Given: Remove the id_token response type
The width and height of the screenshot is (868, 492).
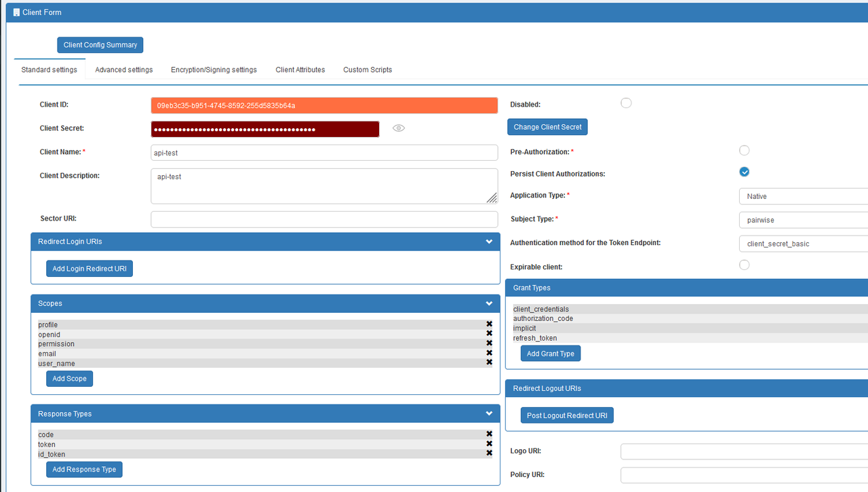Looking at the screenshot, I should click(489, 453).
